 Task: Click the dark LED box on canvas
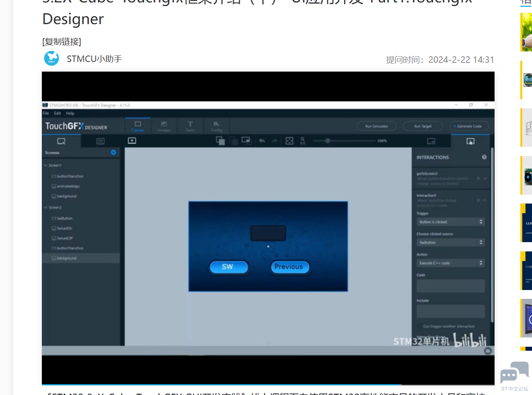tap(268, 233)
